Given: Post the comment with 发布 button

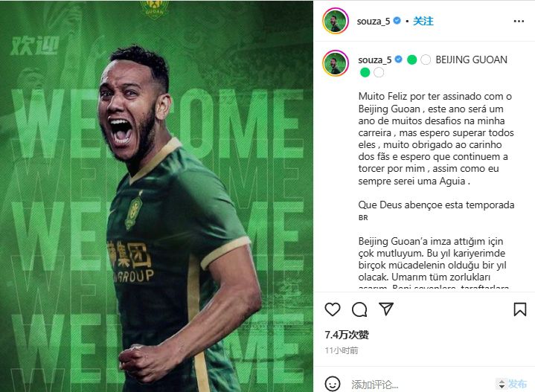Looking at the screenshot, I should tap(517, 384).
